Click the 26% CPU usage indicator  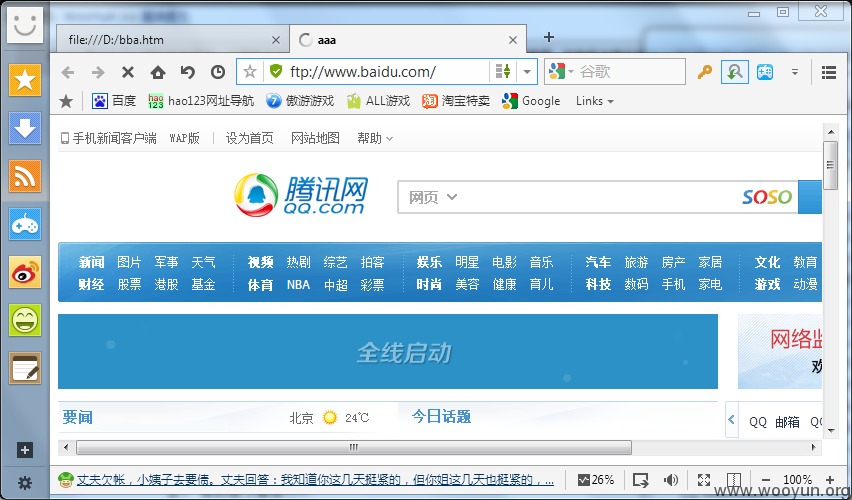[x=596, y=480]
